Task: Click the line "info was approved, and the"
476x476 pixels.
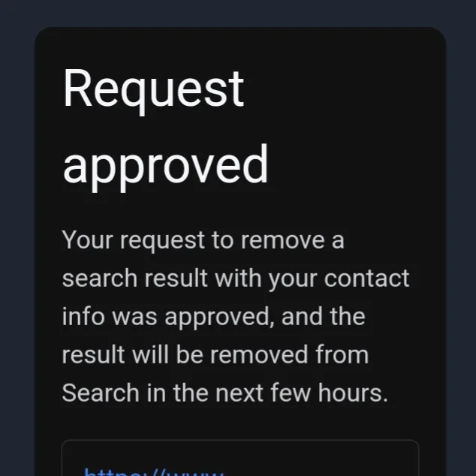Action: point(213,317)
